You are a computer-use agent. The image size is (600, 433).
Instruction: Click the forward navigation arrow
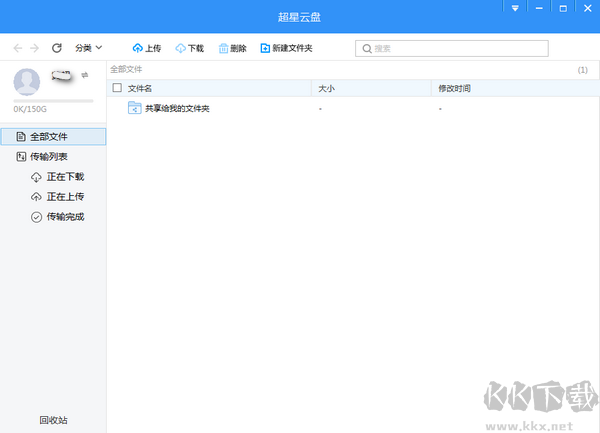pyautogui.click(x=35, y=48)
